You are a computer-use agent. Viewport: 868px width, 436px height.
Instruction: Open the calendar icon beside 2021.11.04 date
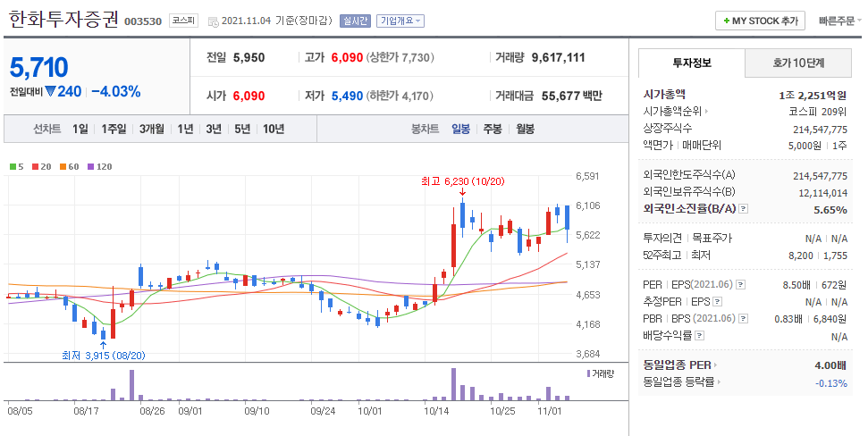(x=213, y=21)
